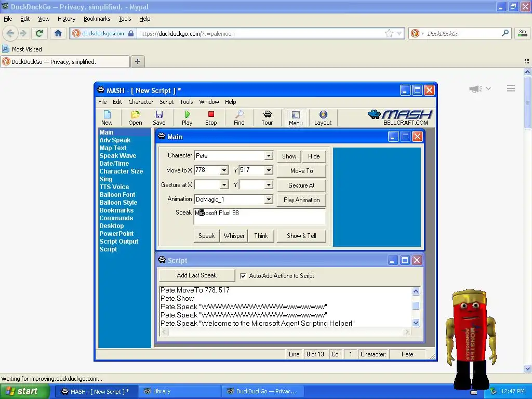
Task: Select PowerPoint in the left panel
Action: pyautogui.click(x=116, y=234)
